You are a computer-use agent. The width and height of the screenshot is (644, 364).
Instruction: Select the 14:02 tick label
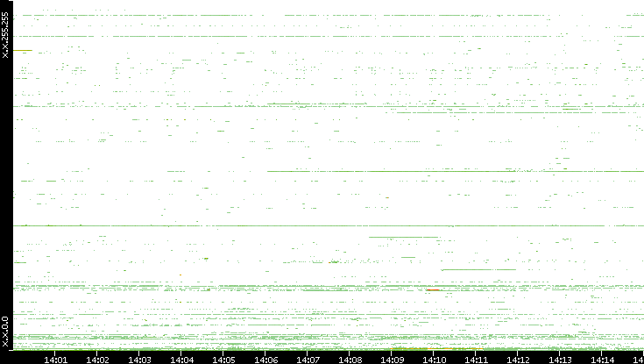click(x=98, y=360)
